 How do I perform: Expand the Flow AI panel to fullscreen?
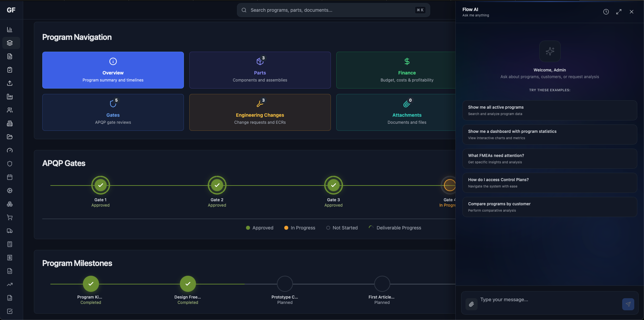click(618, 12)
